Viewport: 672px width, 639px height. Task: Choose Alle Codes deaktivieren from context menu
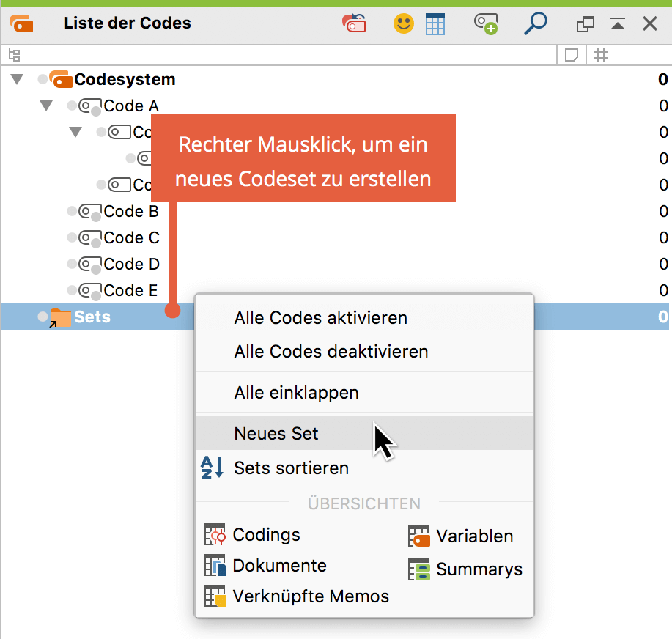pos(364,352)
